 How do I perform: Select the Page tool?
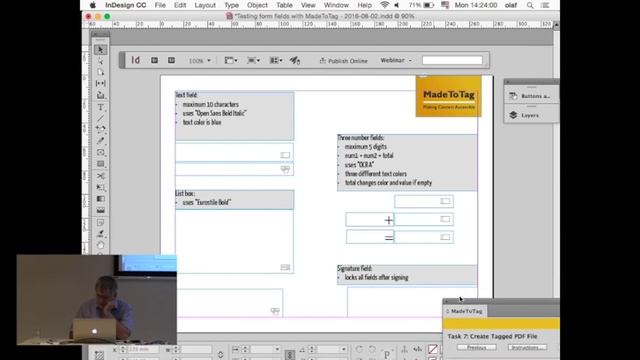100,72
